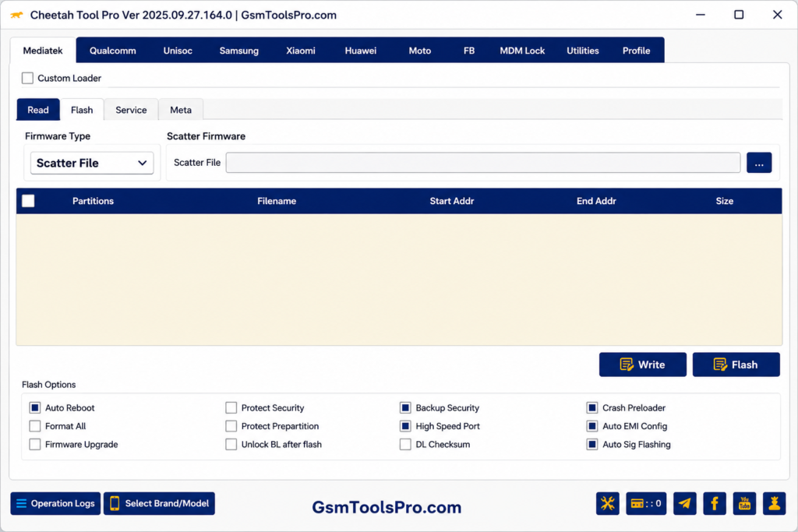This screenshot has width=798, height=532.
Task: Disable High Speed Port option
Action: [x=405, y=426]
